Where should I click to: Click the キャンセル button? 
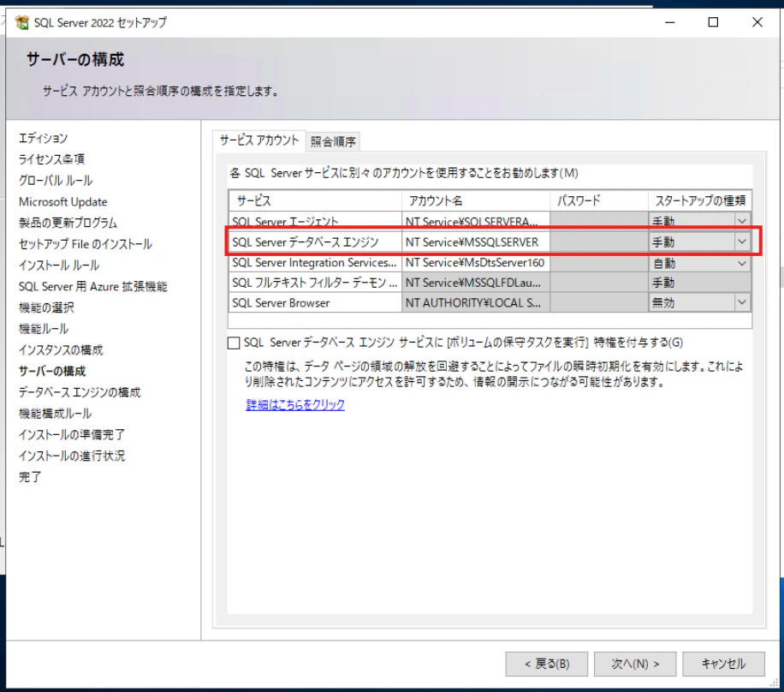tap(723, 664)
